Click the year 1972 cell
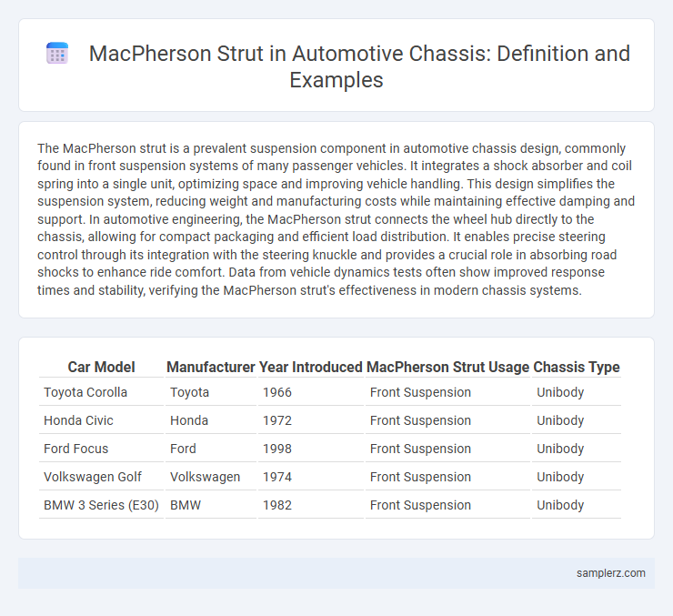 (311, 420)
